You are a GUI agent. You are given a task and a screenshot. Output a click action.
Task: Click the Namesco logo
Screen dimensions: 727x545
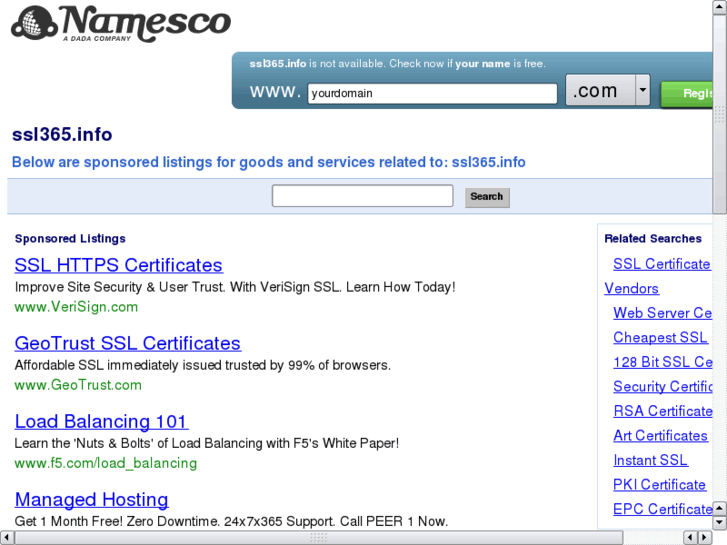(x=120, y=23)
